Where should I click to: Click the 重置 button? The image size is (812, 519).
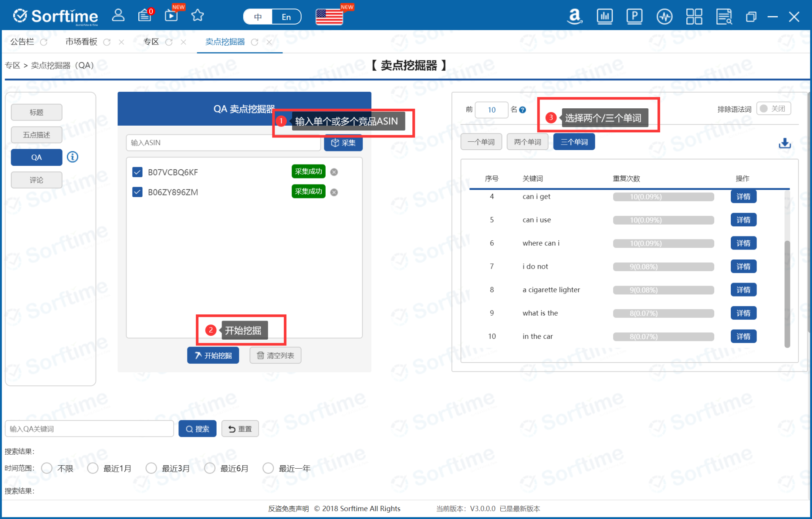[x=240, y=429]
